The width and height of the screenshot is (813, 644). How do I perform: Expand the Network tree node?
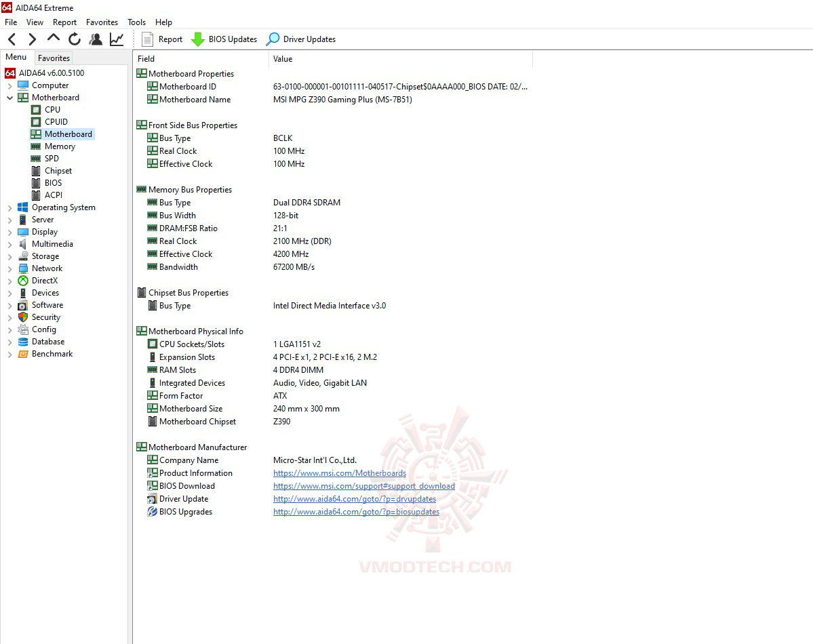tap(10, 268)
